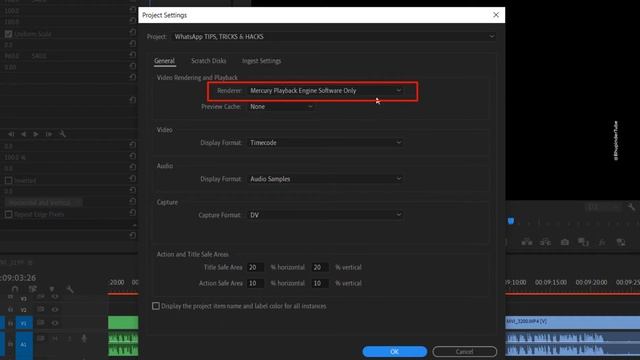
Task: Click 00:09:20:00 on the timeline ruler
Action: (x=591, y=282)
